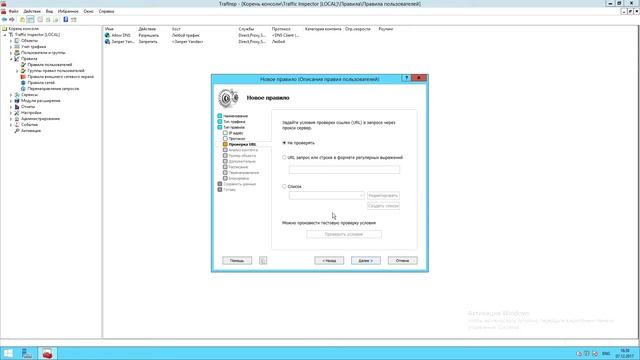
Task: Click the Up one level folder icon
Action: point(22,20)
